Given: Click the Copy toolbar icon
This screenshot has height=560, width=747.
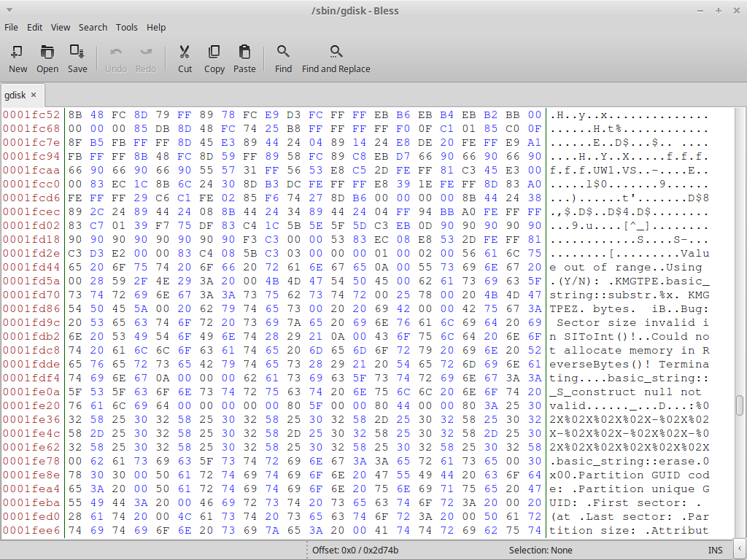Looking at the screenshot, I should [214, 58].
